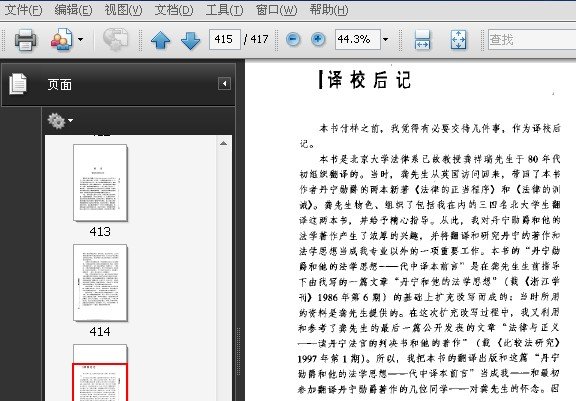The height and width of the screenshot is (401, 576).
Task: Zoom in with the plus button
Action: pyautogui.click(x=318, y=39)
